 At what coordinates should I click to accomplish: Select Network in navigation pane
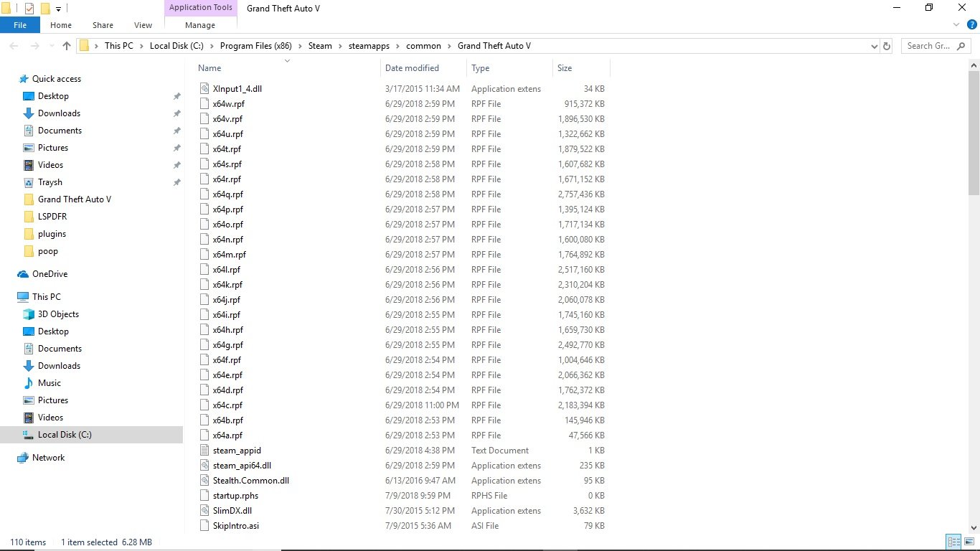point(48,458)
